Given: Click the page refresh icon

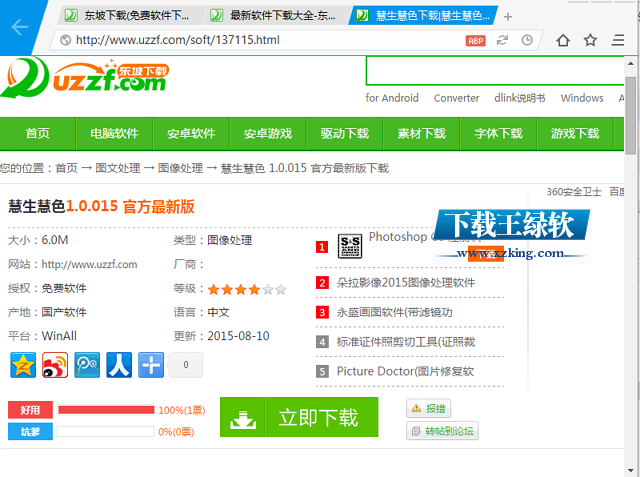Looking at the screenshot, I should 502,40.
